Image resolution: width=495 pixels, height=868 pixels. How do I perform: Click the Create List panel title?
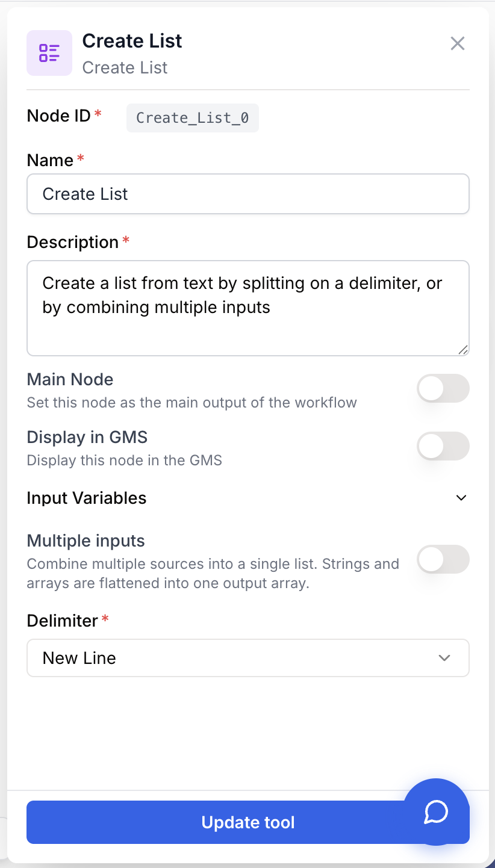[132, 41]
